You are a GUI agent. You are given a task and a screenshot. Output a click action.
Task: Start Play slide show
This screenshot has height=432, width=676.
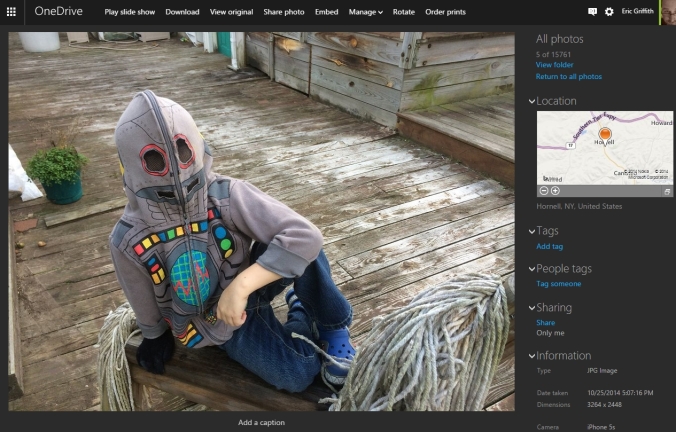click(129, 12)
